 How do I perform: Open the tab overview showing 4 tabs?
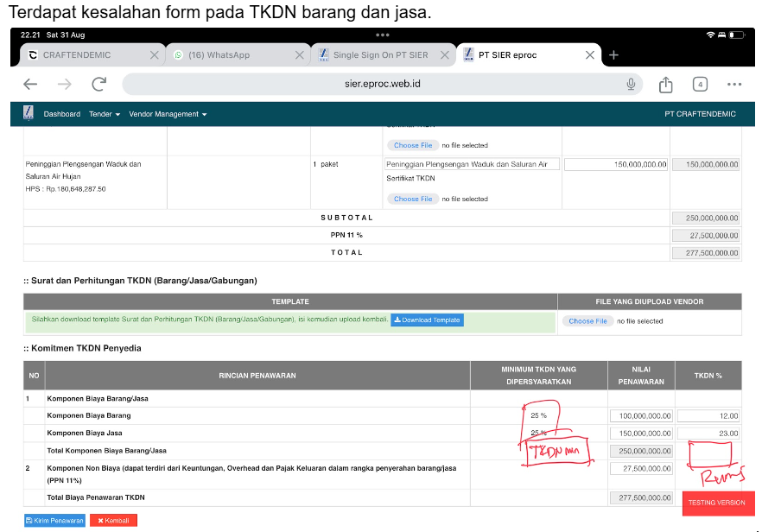[x=700, y=84]
